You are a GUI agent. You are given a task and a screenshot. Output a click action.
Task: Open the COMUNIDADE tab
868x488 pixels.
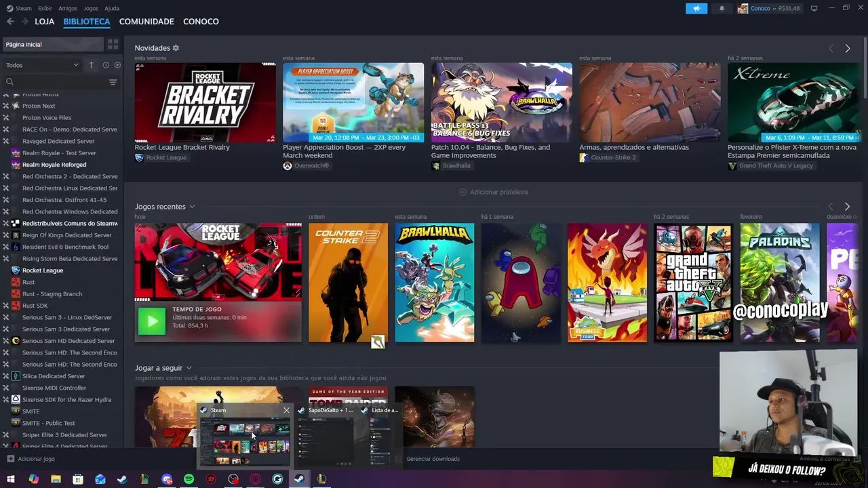pyautogui.click(x=146, y=22)
